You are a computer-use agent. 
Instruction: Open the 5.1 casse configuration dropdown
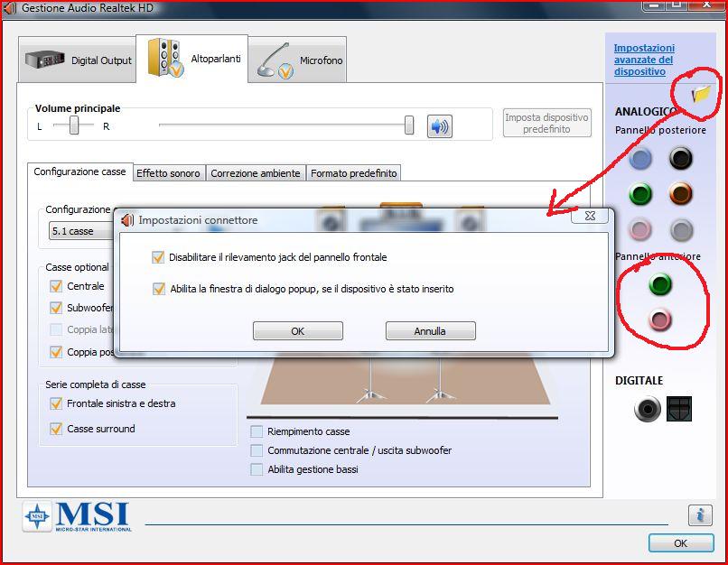[x=81, y=231]
